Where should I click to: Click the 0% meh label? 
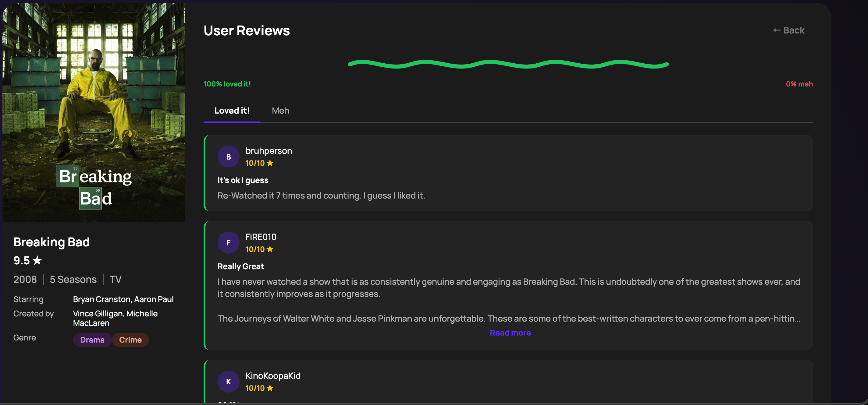(x=799, y=84)
